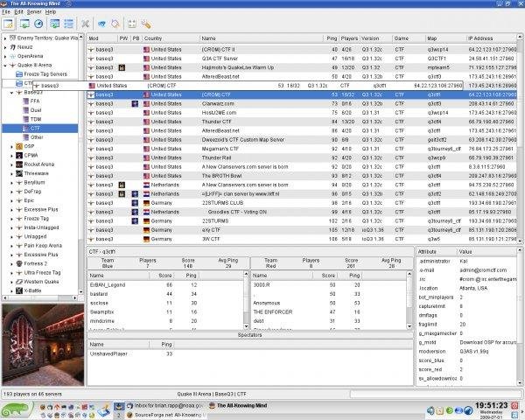Collapse the Quake III Arena node
Viewport: 525px width, 420px height.
click(6, 65)
